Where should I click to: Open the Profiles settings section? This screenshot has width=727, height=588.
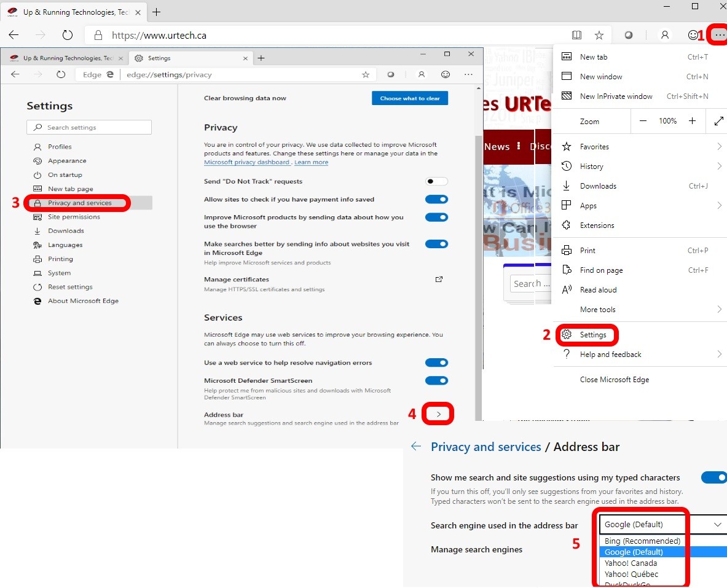(60, 146)
